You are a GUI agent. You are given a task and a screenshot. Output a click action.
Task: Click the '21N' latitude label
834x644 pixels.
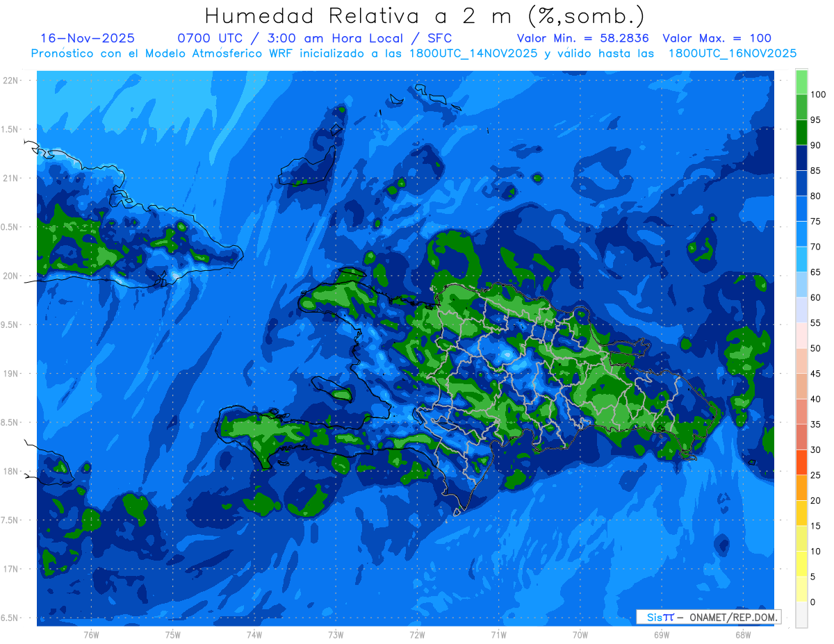(x=10, y=178)
